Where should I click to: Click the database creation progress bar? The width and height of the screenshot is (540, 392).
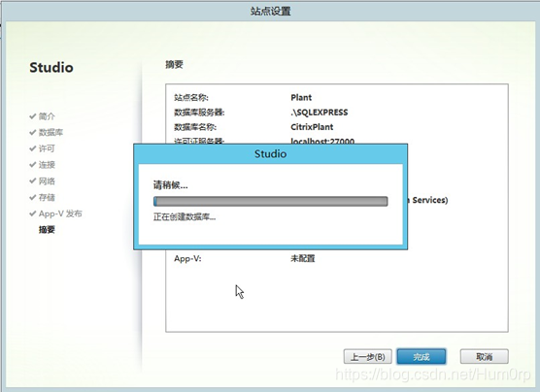pos(271,201)
